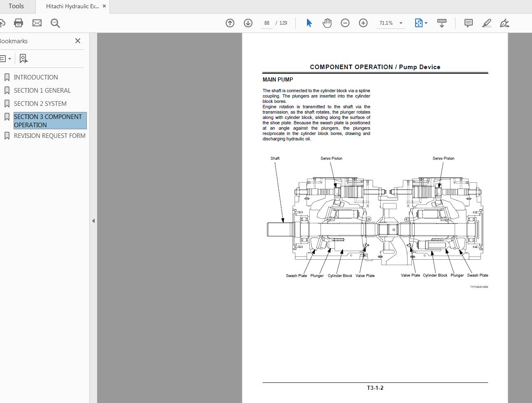Collapse the panel with the sidebar arrow
Viewport: 532px width, 403px height.
(93, 221)
